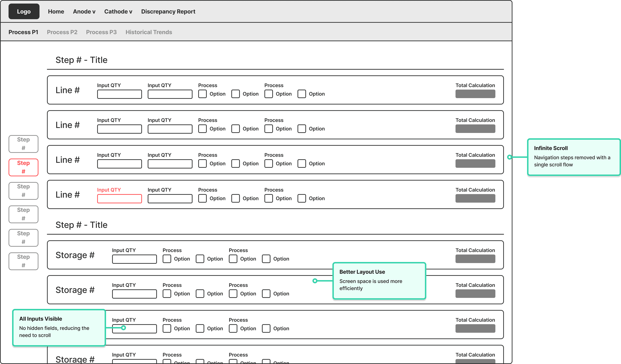
Task: Switch to the Process P2 tab
Action: coord(62,32)
